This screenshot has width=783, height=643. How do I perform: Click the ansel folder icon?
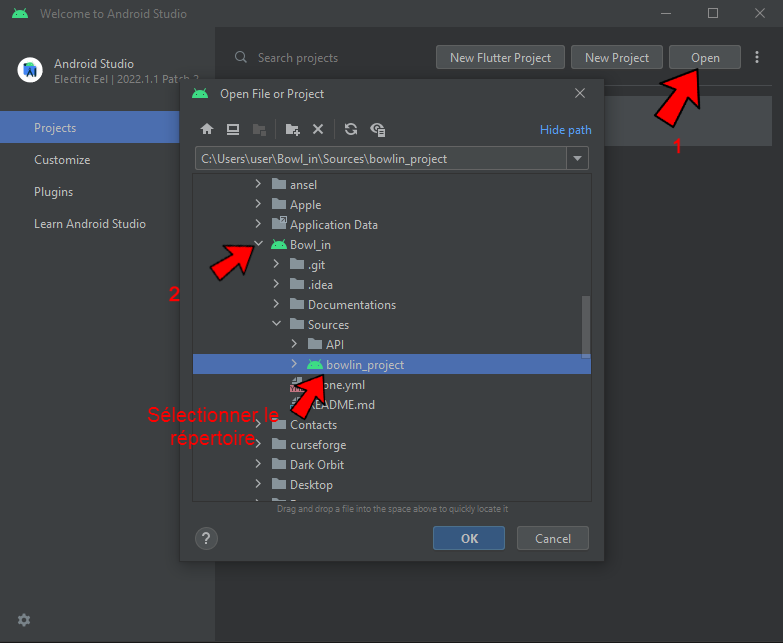coord(279,184)
